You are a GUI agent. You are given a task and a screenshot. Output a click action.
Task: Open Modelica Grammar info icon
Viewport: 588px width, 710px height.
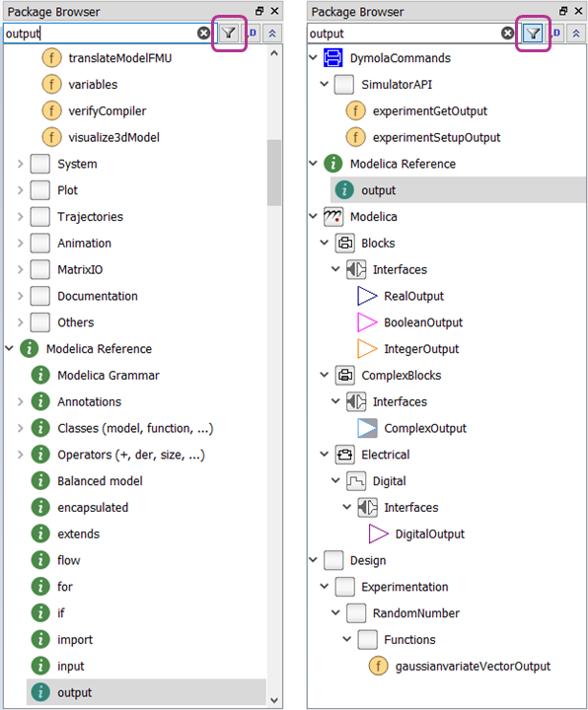[x=40, y=375]
